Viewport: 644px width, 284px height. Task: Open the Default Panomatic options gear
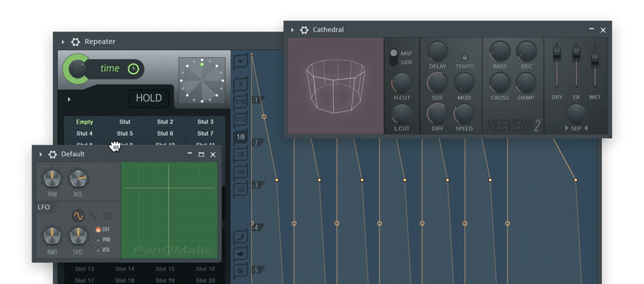(x=53, y=155)
